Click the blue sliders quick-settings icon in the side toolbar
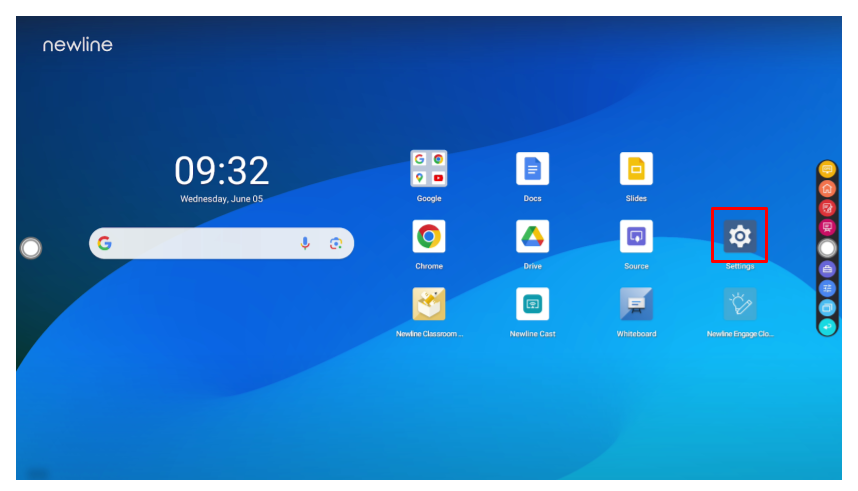This screenshot has width=858, height=491. tap(827, 288)
